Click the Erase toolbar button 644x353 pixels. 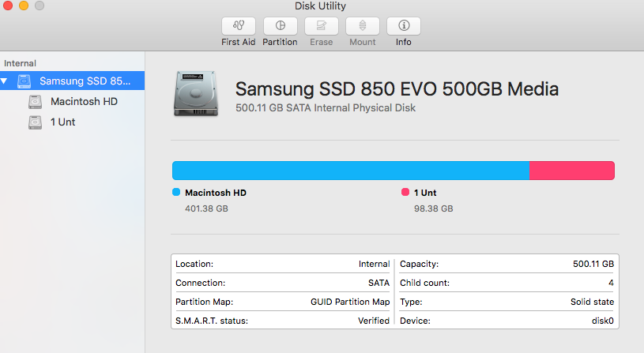pyautogui.click(x=321, y=26)
